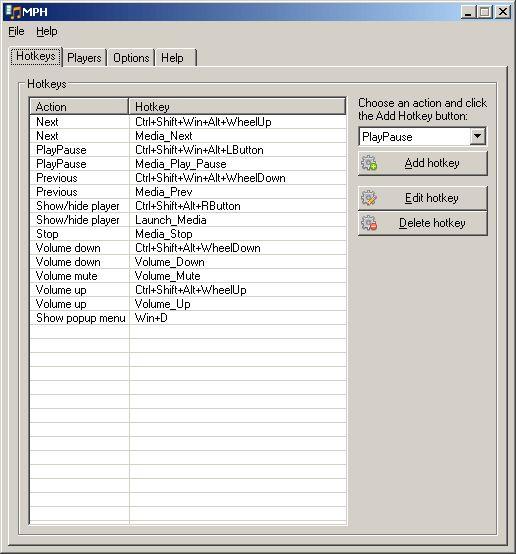The width and height of the screenshot is (516, 554).
Task: Click the gear-plus icon on Add hotkey
Action: [369, 163]
